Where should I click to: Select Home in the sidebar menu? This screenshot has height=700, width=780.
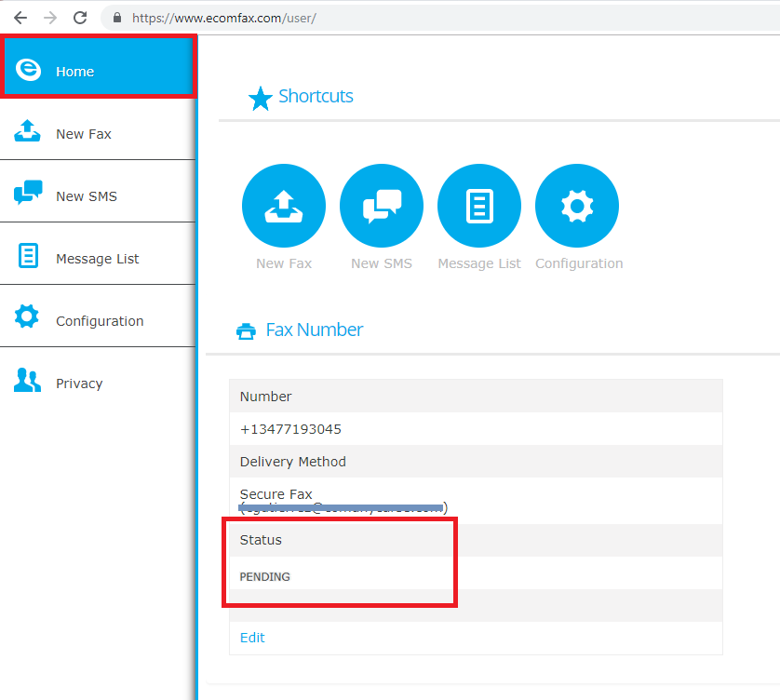99,67
